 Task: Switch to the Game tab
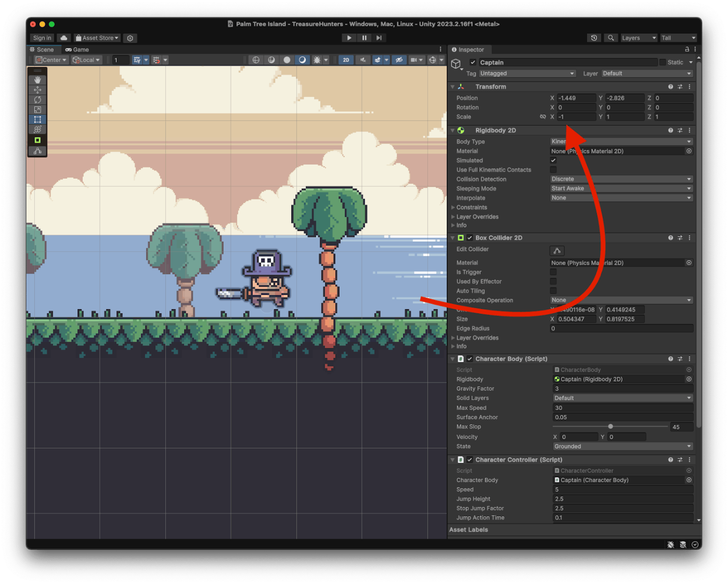tap(77, 50)
